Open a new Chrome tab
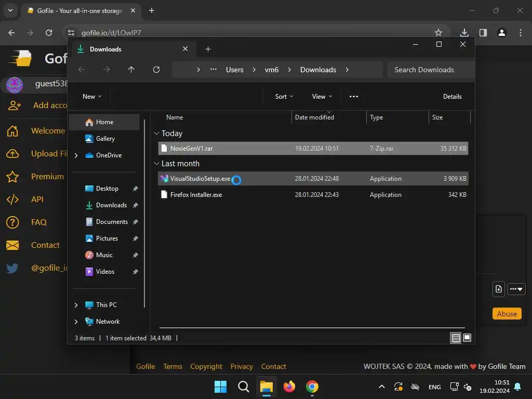 [151, 10]
